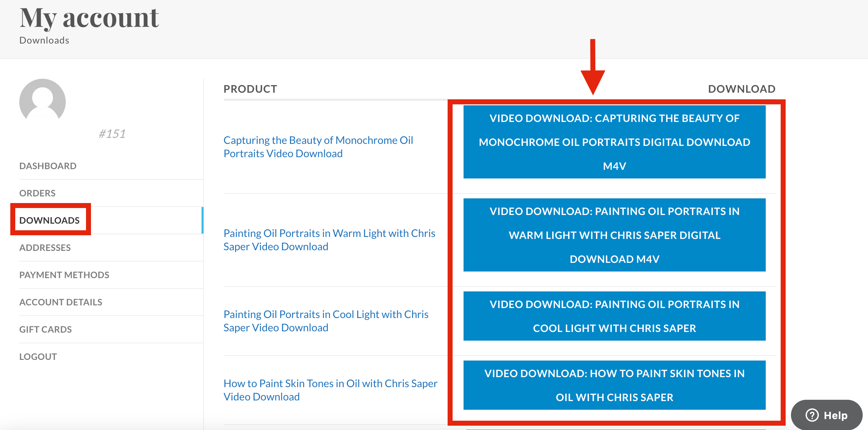Select the Downloads sidebar item
Viewport: 868px width, 430px height.
tap(49, 220)
